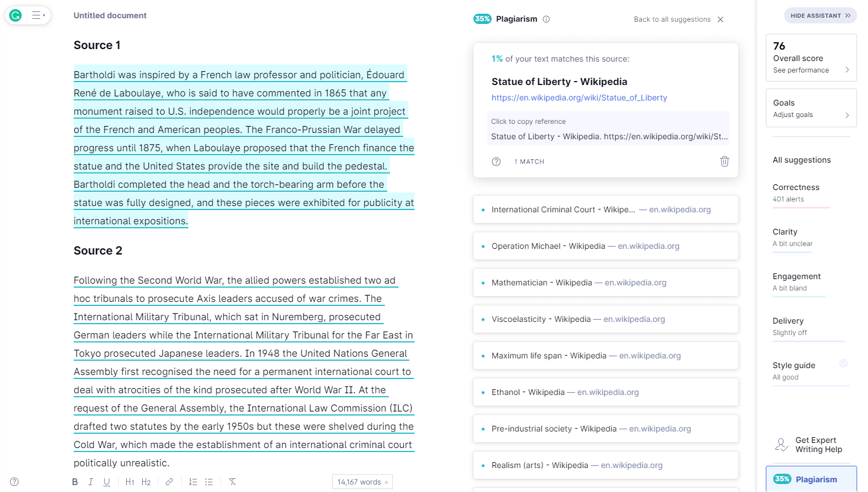Click Get Expert Writing Help
This screenshot has width=868, height=492.
click(818, 445)
